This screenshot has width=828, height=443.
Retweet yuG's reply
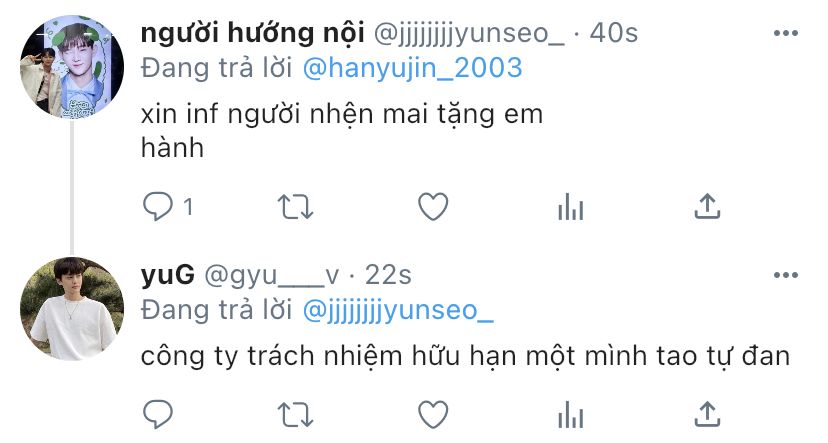coord(296,414)
